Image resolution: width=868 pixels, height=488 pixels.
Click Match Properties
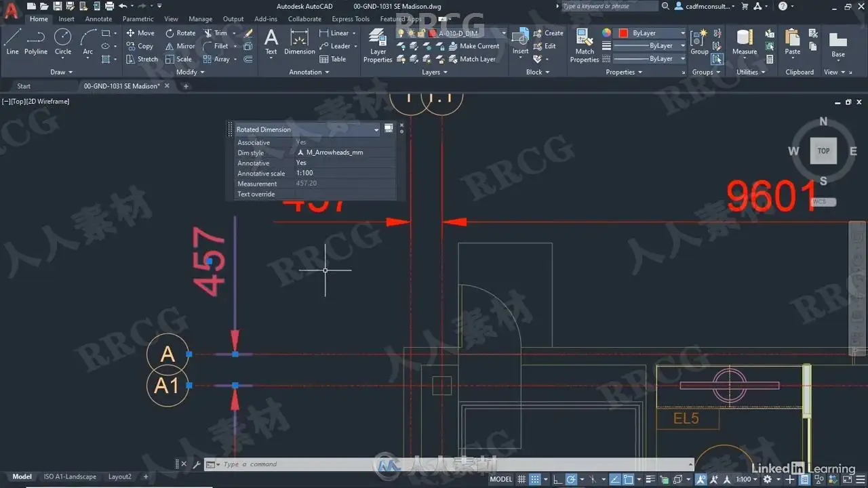click(x=585, y=46)
